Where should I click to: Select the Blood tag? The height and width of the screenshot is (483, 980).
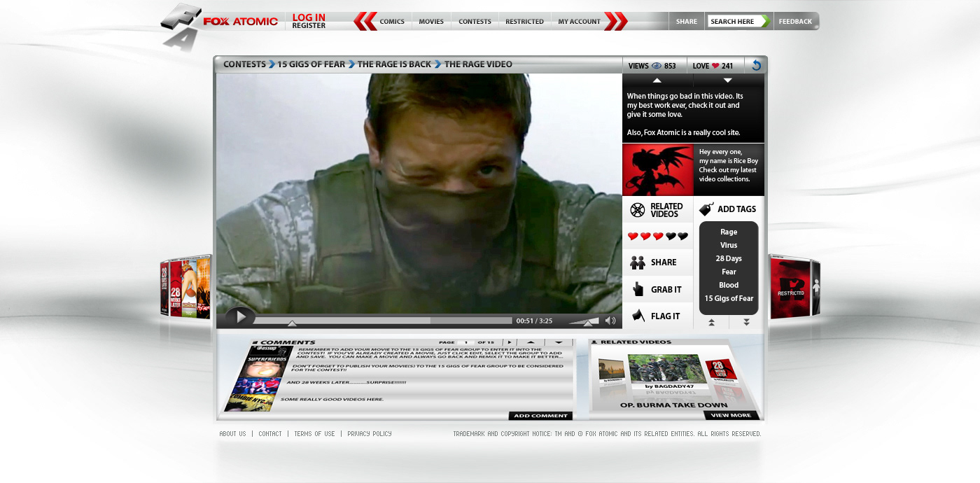point(729,286)
